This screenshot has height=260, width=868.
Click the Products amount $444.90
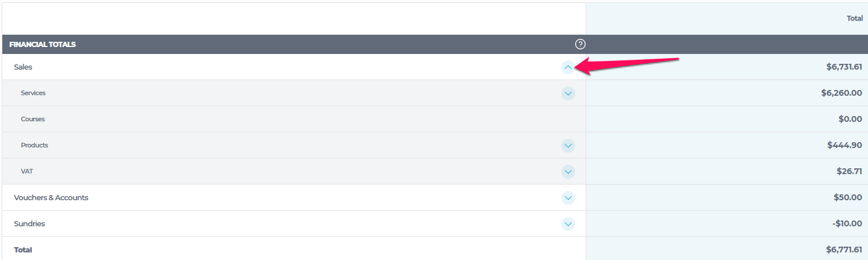845,145
